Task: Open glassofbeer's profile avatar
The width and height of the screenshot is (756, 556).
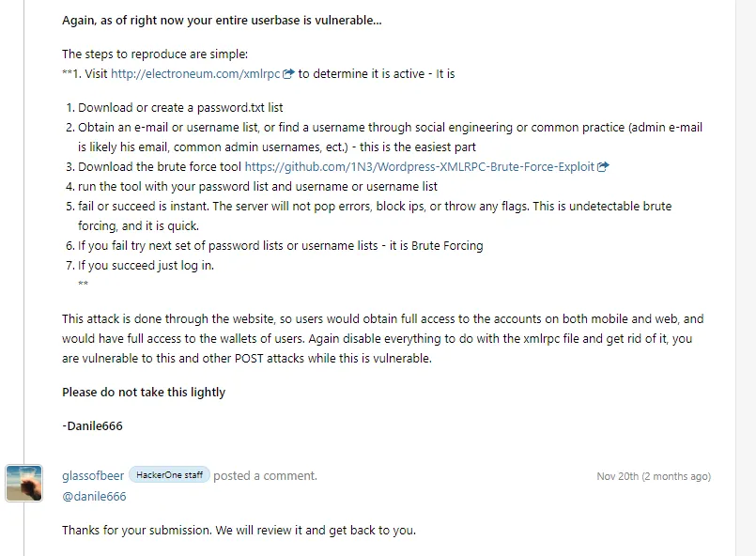Action: [24, 483]
